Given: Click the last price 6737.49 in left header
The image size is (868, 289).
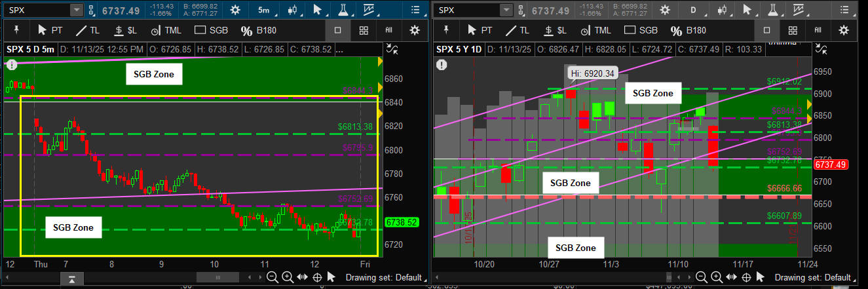Looking at the screenshot, I should pyautogui.click(x=121, y=10).
